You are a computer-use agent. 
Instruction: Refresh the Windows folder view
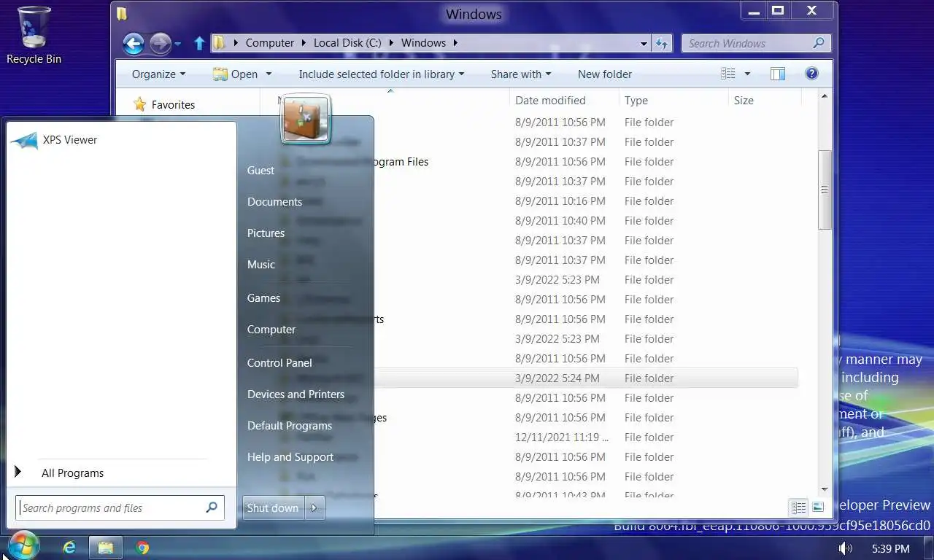tap(661, 44)
